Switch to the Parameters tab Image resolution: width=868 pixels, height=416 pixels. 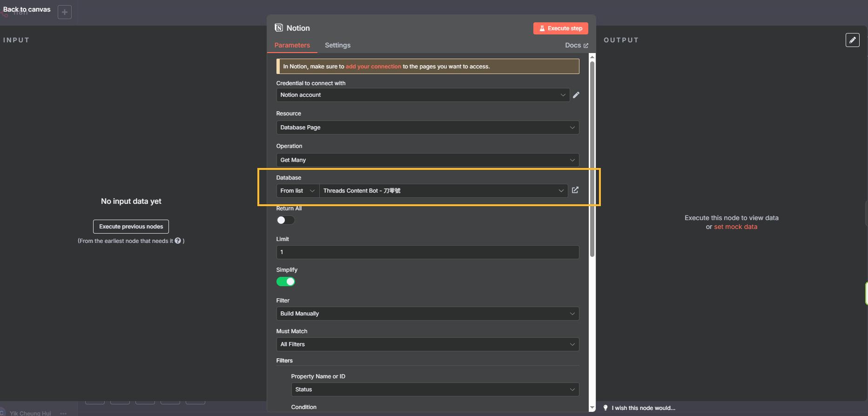pyautogui.click(x=292, y=45)
